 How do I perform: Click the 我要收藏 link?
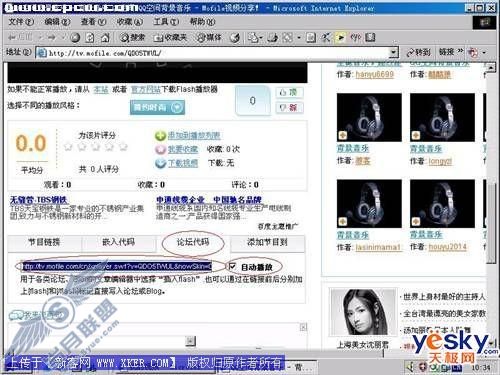coord(183,149)
